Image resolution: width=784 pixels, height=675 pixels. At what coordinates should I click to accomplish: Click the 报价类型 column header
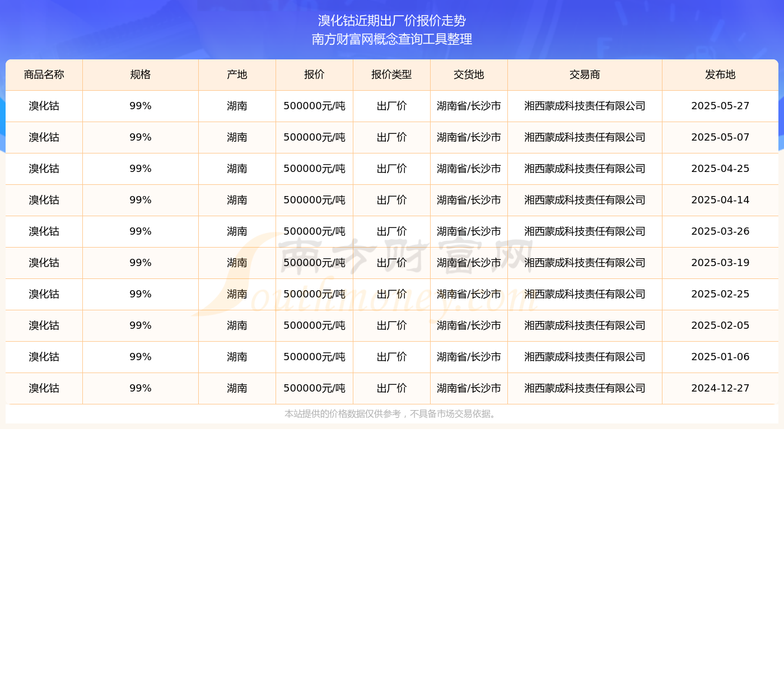coord(391,75)
